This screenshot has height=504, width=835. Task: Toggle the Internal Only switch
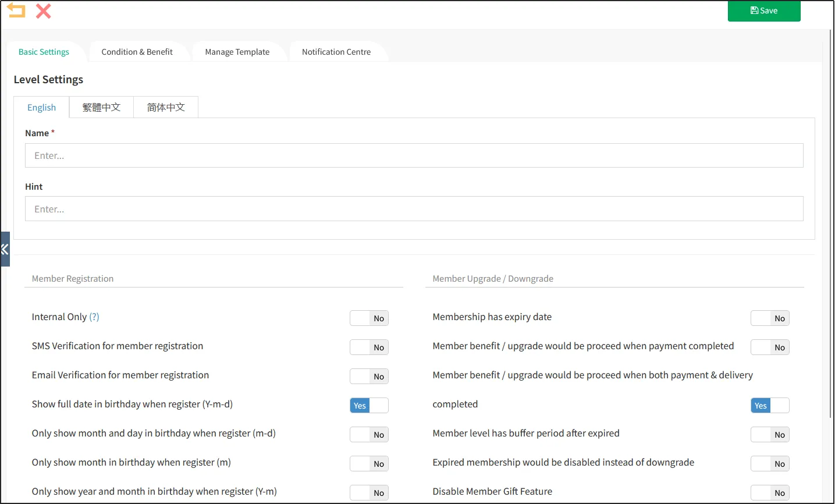coord(369,318)
